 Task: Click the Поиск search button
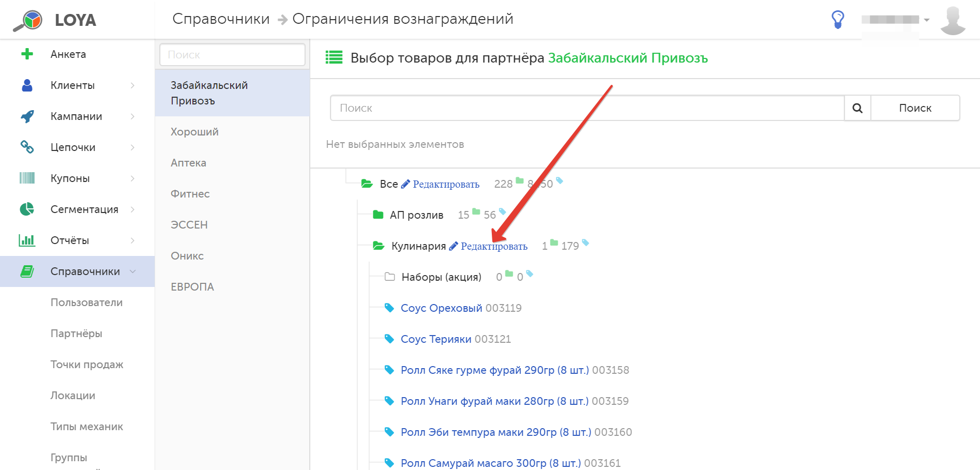pyautogui.click(x=915, y=108)
